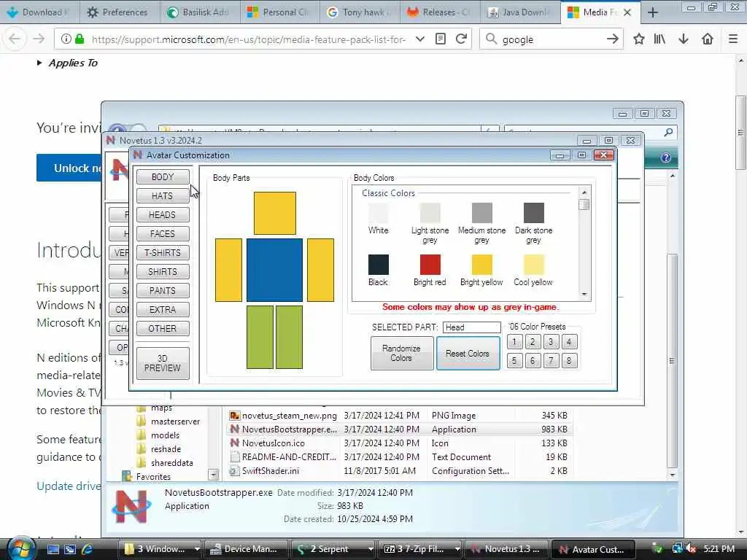This screenshot has width=747, height=560.
Task: Apply '06 color preset 1
Action: [x=514, y=341]
